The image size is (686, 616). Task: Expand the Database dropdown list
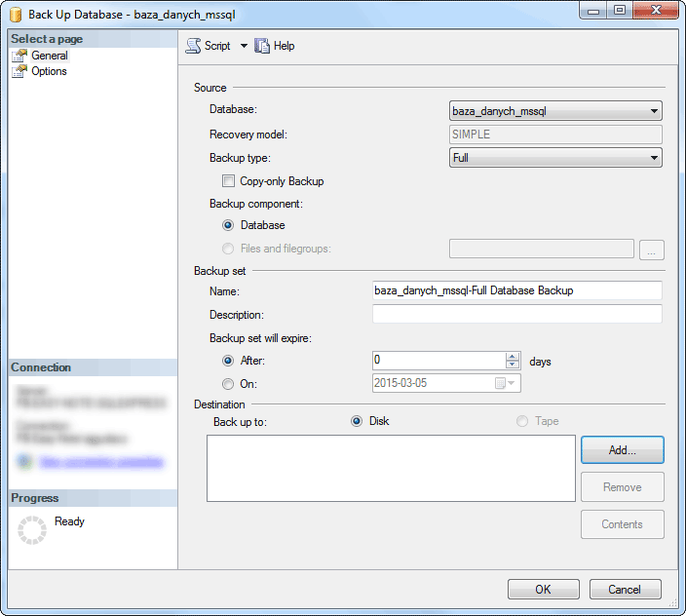[x=654, y=111]
